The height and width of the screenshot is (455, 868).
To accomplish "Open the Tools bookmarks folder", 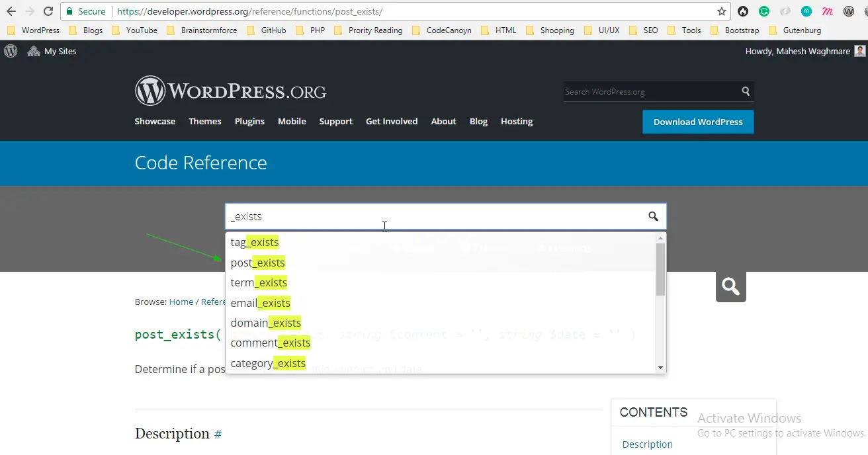I will tap(684, 30).
